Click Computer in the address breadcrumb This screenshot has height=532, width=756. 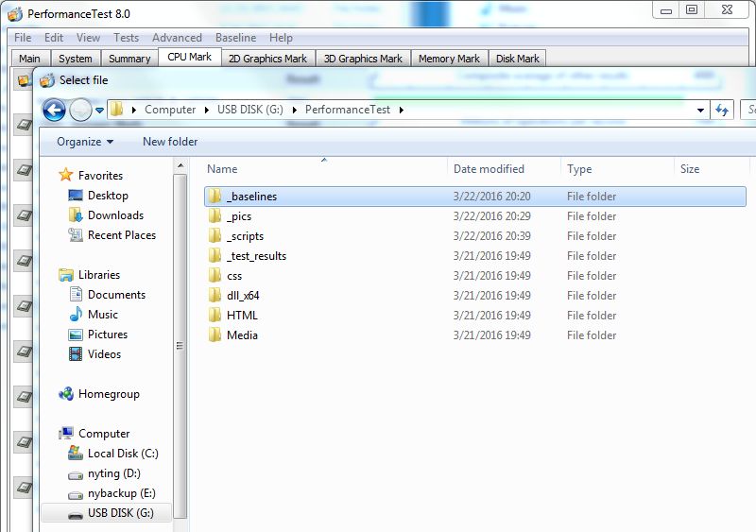tap(170, 110)
